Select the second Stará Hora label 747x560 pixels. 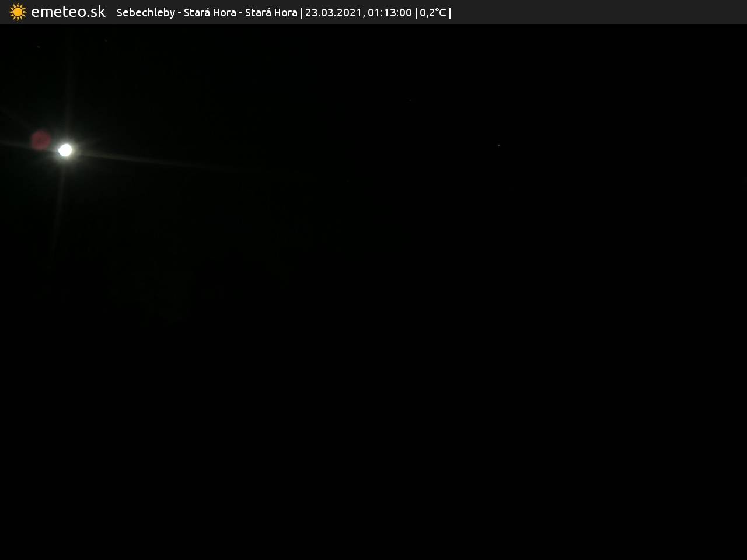click(271, 13)
